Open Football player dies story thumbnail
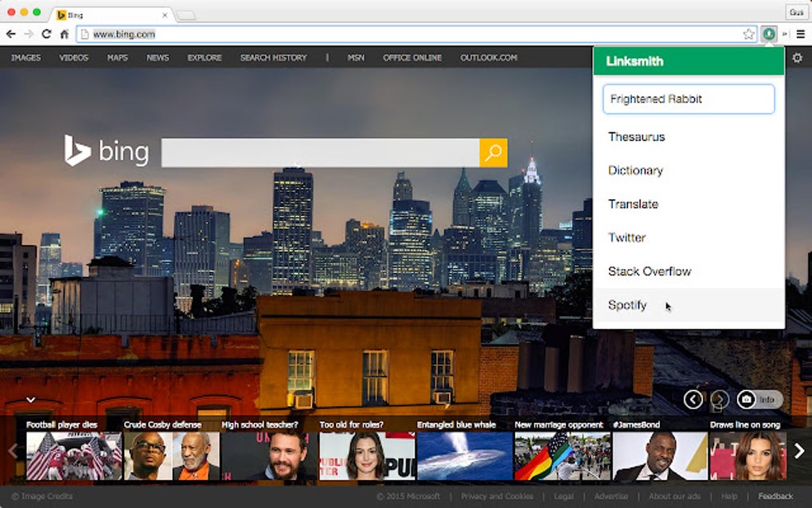The height and width of the screenshot is (508, 812). point(74,456)
